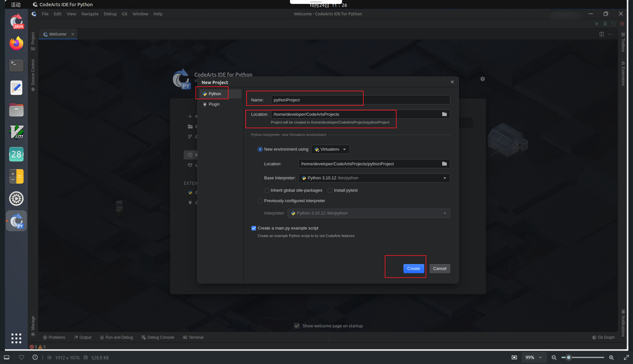Image resolution: width=633 pixels, height=364 pixels.
Task: Click the folder icon for virtualenv Location
Action: click(444, 164)
